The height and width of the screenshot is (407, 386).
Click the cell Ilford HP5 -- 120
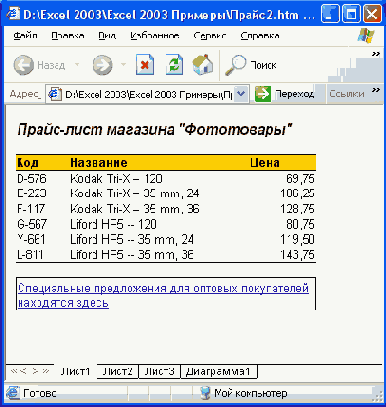click(x=113, y=224)
